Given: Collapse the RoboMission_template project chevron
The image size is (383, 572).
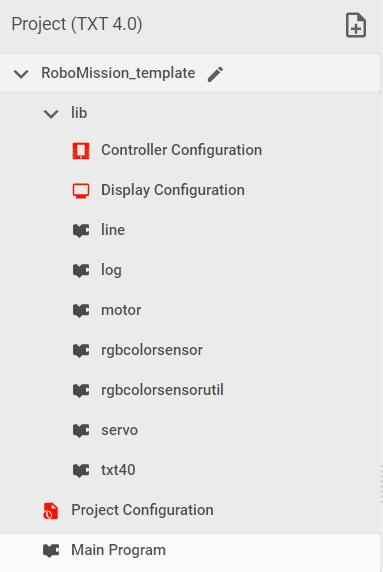Looking at the screenshot, I should (21, 74).
